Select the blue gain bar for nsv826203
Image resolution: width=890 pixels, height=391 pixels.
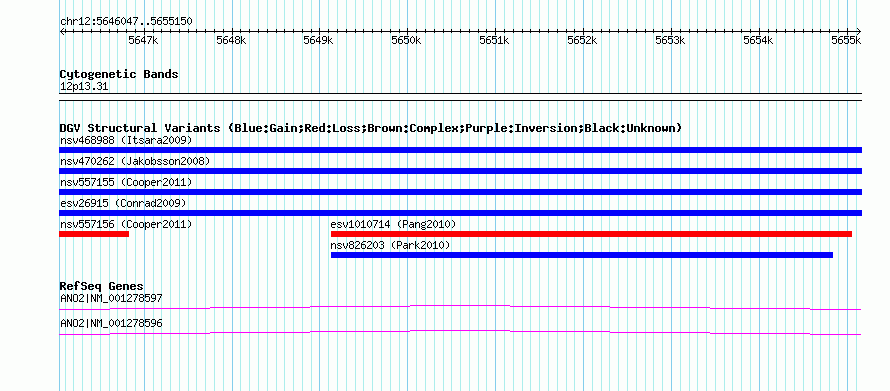[x=582, y=255]
